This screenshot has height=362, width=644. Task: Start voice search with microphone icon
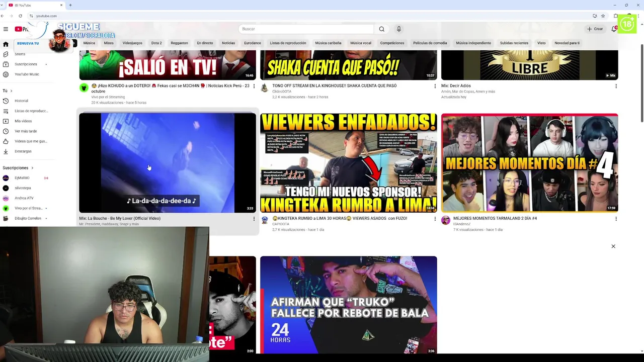(398, 29)
